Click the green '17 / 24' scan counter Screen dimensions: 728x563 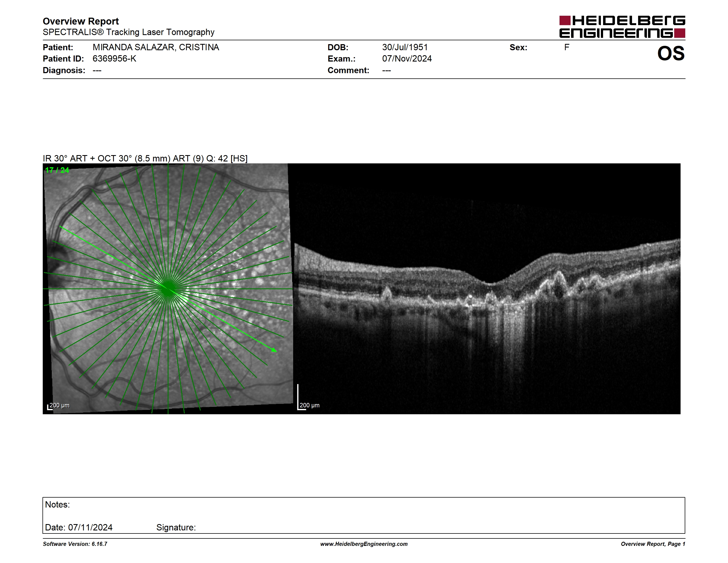[x=57, y=170]
